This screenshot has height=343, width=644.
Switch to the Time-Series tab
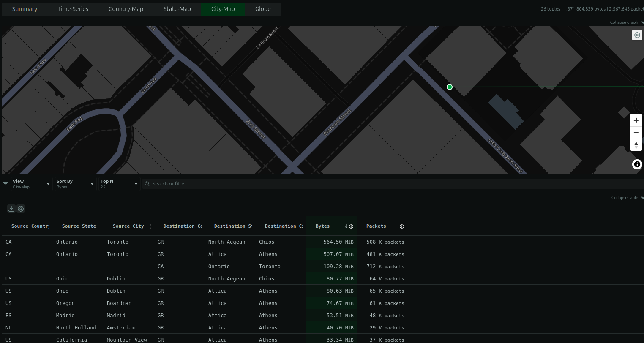coord(73,9)
